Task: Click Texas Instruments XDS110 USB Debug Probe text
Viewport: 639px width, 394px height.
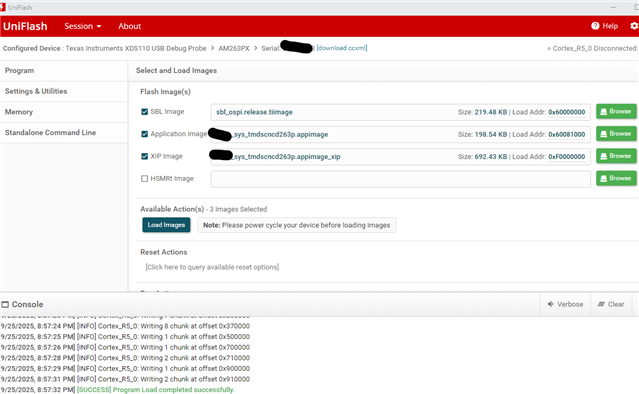Action: tap(136, 48)
